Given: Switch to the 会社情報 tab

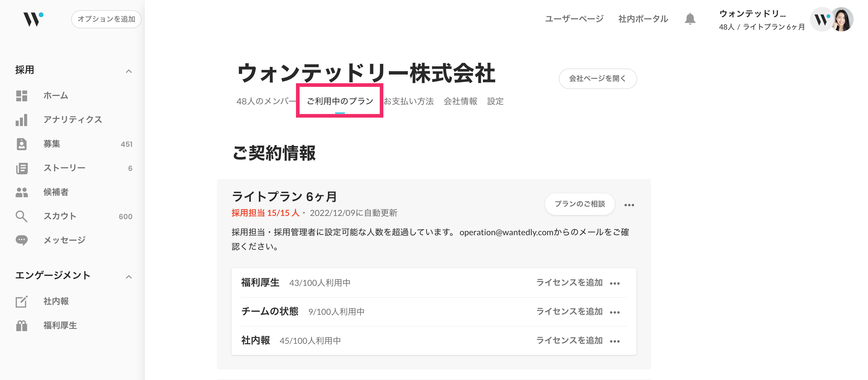Looking at the screenshot, I should [x=460, y=101].
